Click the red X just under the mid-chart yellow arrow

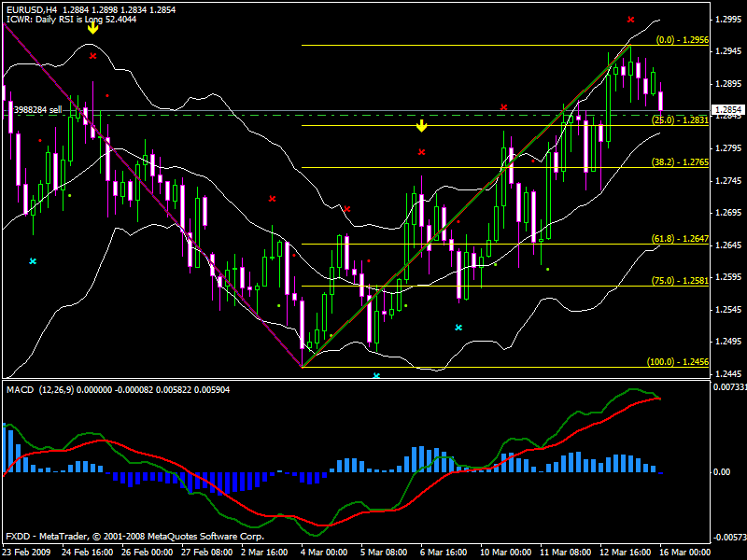click(421, 151)
